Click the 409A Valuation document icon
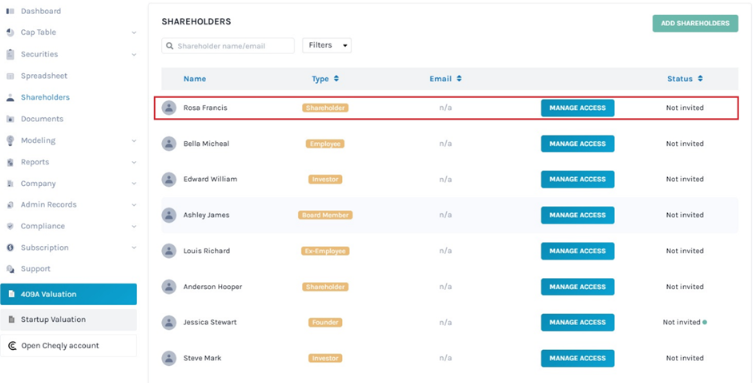 12,294
